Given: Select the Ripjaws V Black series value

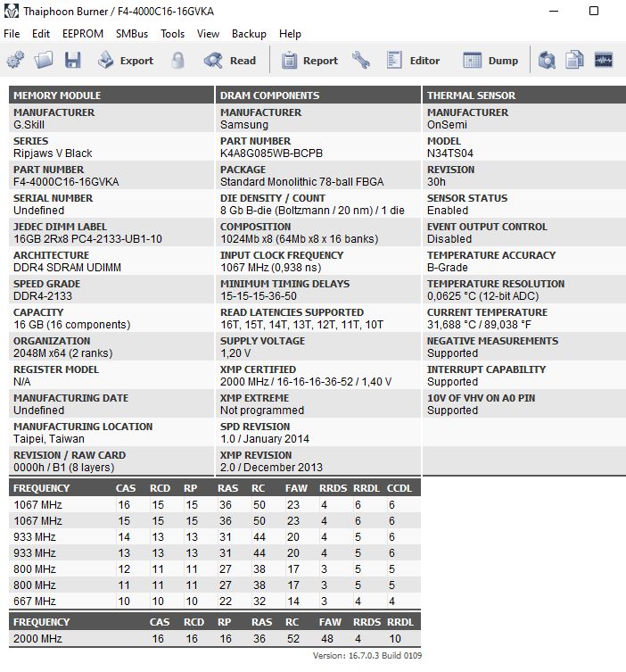Looking at the screenshot, I should pos(53,153).
